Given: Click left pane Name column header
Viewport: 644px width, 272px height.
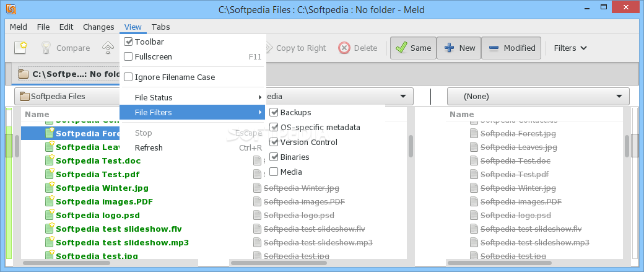Looking at the screenshot, I should pyautogui.click(x=37, y=114).
